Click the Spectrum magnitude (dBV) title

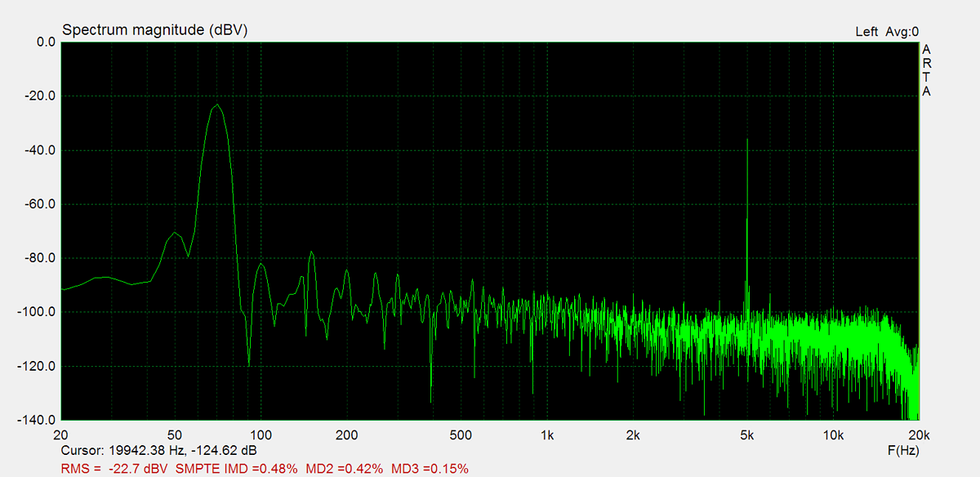[x=154, y=30]
